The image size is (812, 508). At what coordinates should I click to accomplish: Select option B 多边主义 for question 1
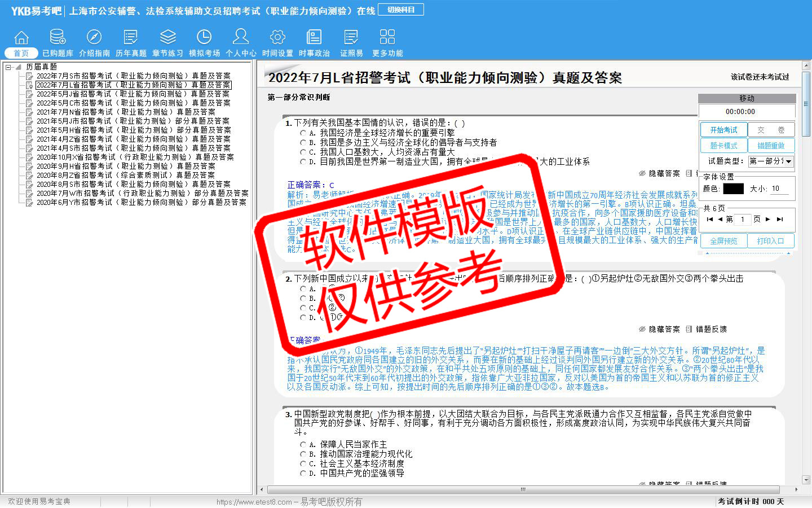(x=303, y=143)
